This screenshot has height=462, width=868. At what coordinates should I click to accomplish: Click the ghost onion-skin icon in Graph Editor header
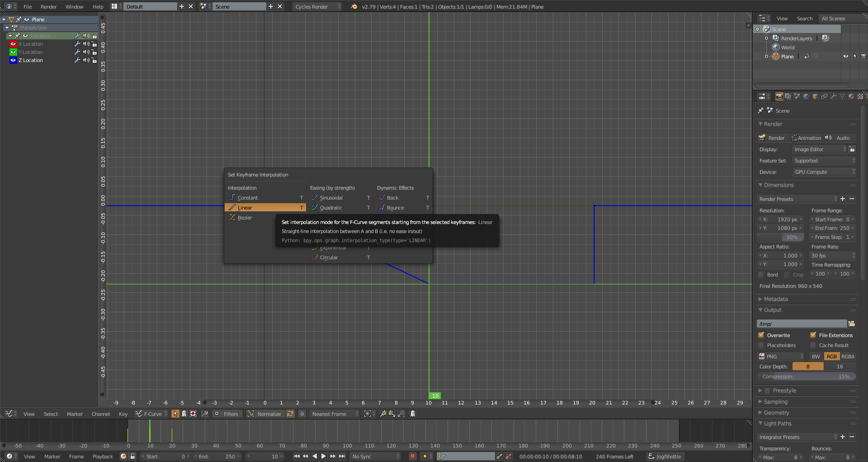[x=412, y=414]
